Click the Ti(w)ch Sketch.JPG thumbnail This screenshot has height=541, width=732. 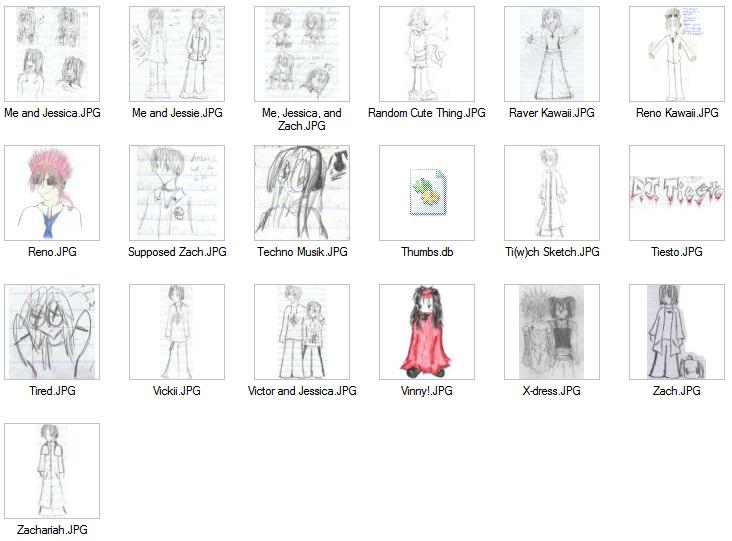[552, 193]
